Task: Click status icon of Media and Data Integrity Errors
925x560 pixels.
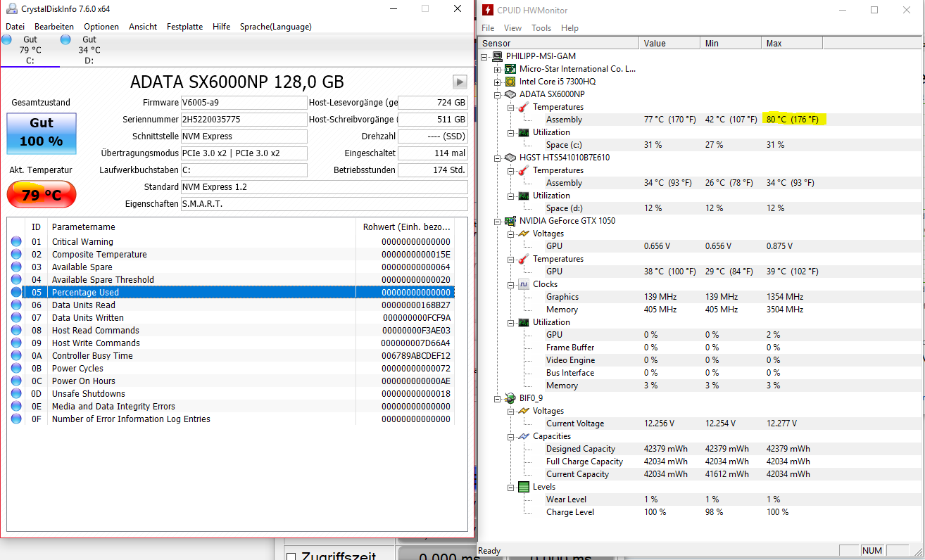Action: coord(16,407)
